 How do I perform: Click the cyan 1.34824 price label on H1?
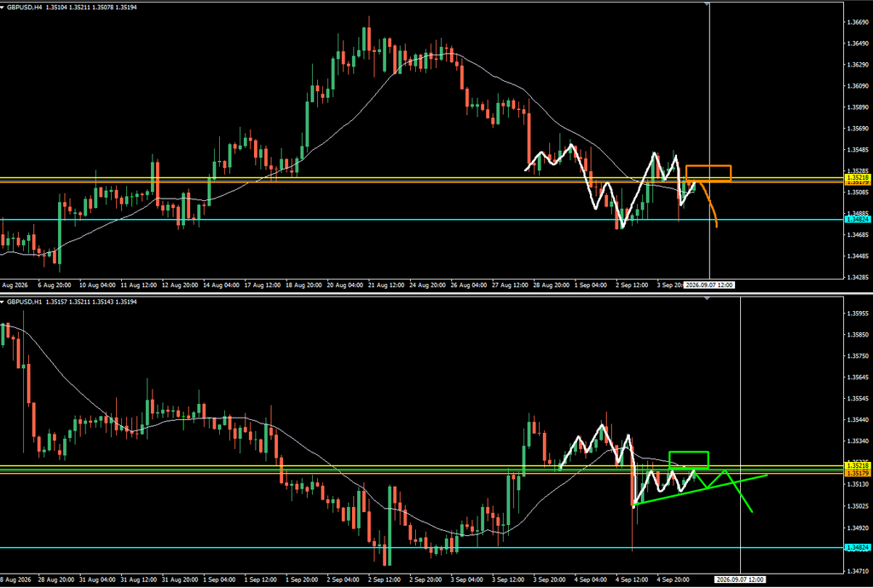(858, 548)
